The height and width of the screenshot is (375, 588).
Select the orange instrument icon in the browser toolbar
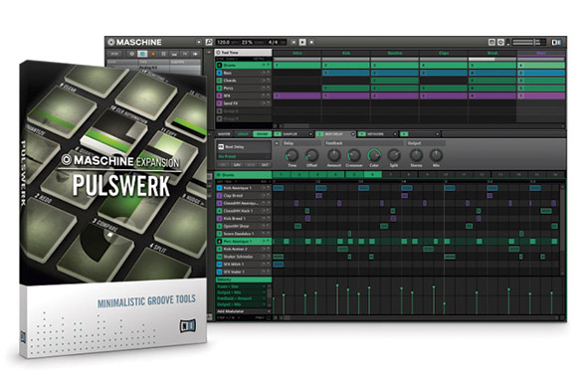pos(153,54)
